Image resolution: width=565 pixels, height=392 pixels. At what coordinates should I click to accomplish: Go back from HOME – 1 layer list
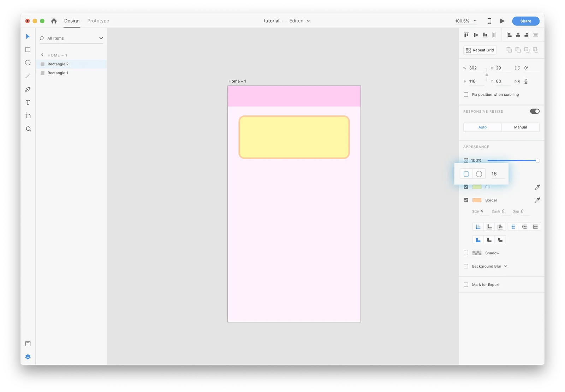pos(42,55)
